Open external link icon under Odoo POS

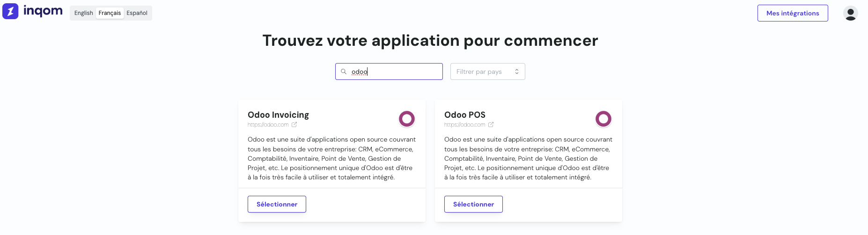(x=491, y=125)
